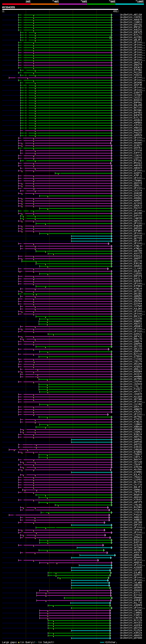Select hit UniRef100_B4FMD3
Image resolution: width=146 pixels, height=644 pixels.
pos(131,113)
